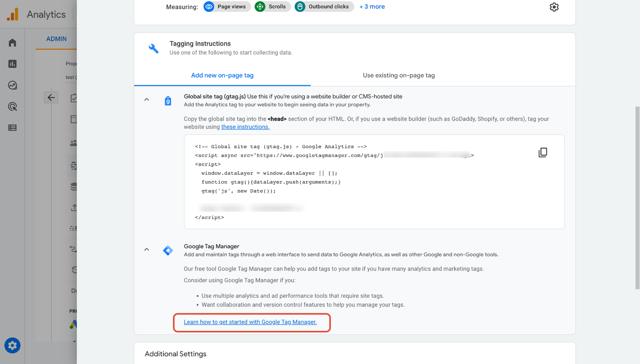Collapse the Google Tag Manager section
Viewport: 640px width, 364px height.
147,249
